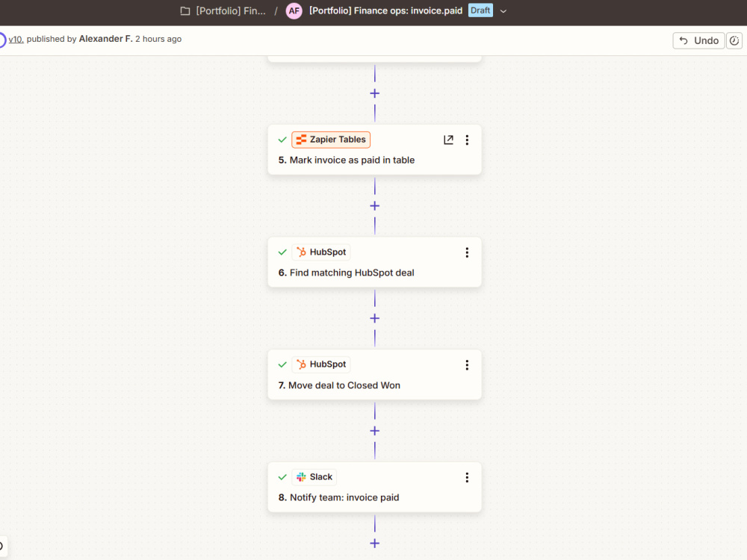Click author name Alexander F.
747x560 pixels.
tap(106, 39)
